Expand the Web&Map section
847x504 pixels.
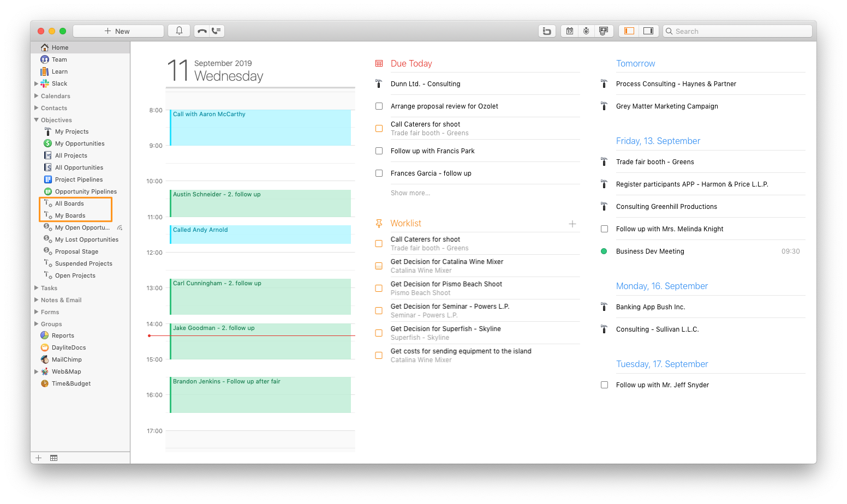36,371
